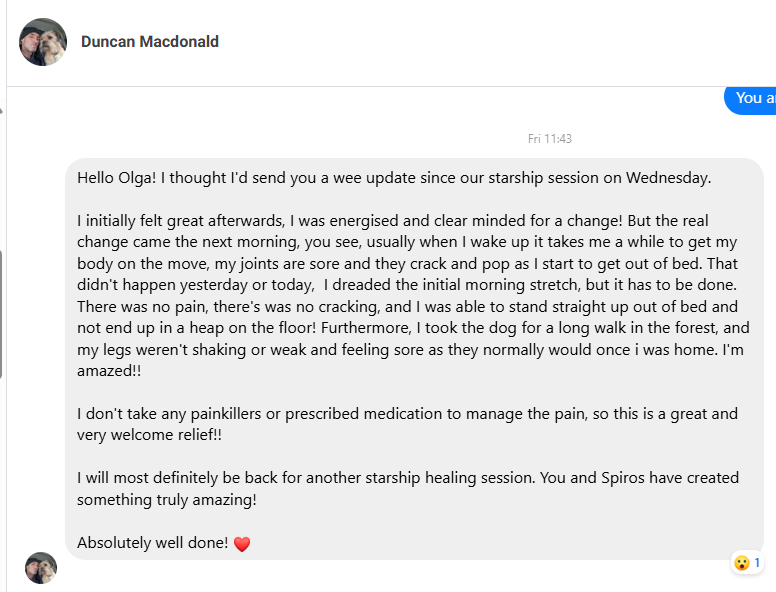The image size is (776, 592).
Task: Click the Duncan Macdonald name in the header
Action: point(150,42)
